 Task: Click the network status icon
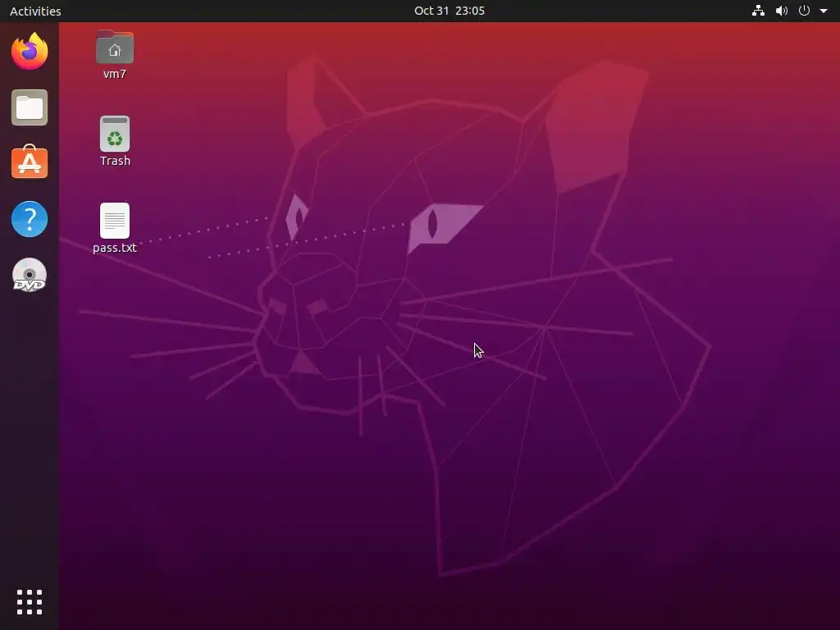pos(758,11)
